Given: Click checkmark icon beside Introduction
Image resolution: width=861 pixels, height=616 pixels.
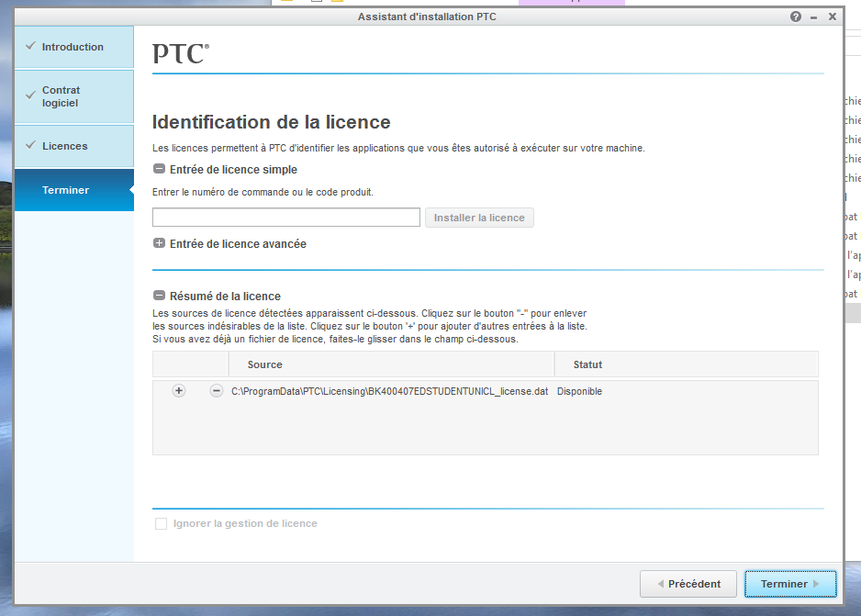Looking at the screenshot, I should click(31, 46).
